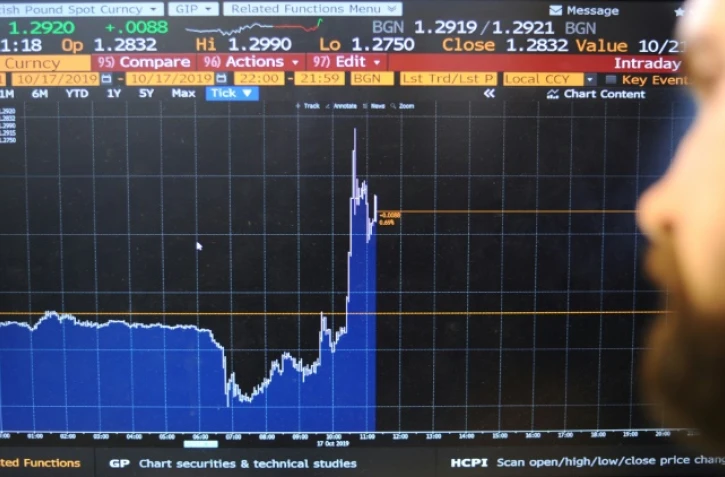Click the end date 10/17/2019 field
Screen dimensions: 725x477
click(x=170, y=79)
